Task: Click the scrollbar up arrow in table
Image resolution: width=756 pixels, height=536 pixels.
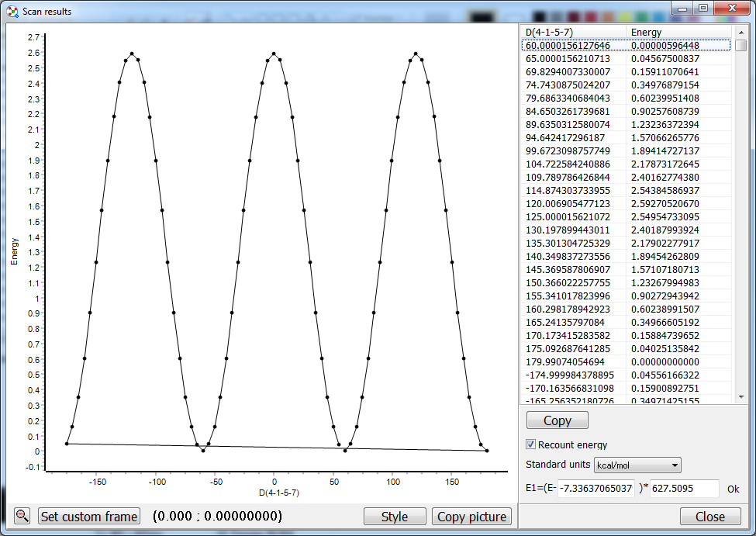Action: tap(741, 31)
